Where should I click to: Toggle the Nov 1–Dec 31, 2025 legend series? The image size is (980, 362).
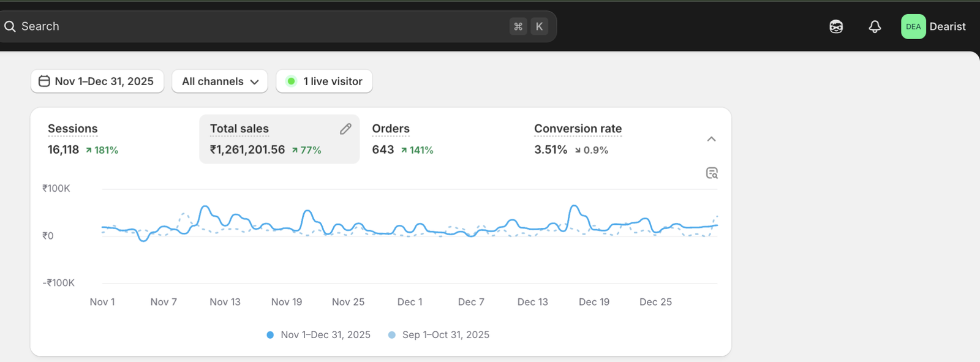pos(318,335)
